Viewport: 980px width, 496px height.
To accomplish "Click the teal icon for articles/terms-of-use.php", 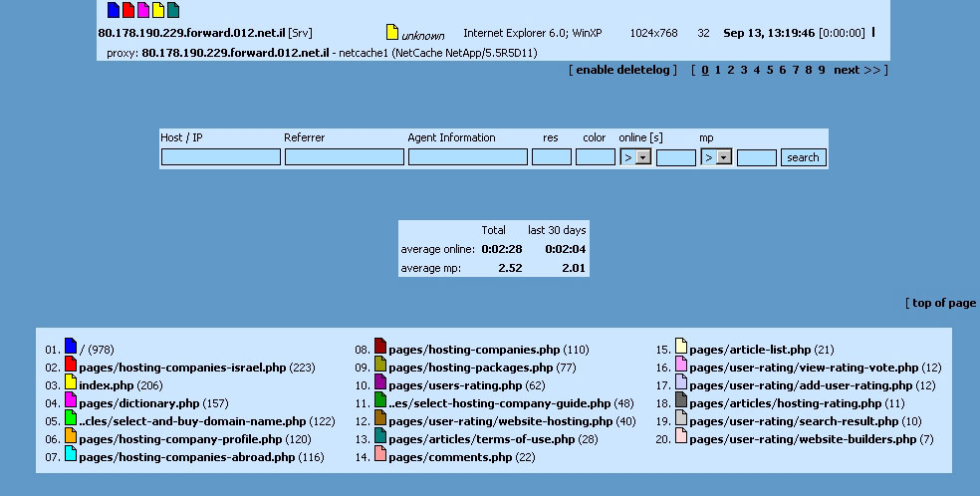I will pos(380,436).
